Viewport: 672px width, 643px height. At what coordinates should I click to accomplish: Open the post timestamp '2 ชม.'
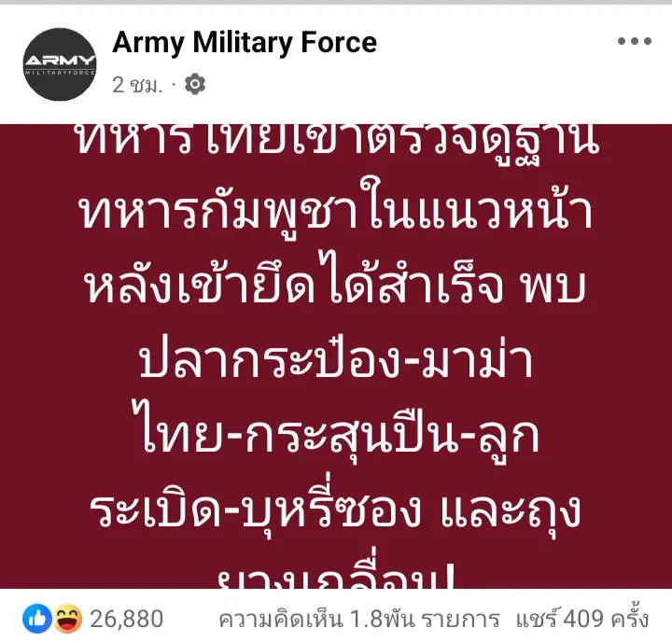(x=137, y=85)
